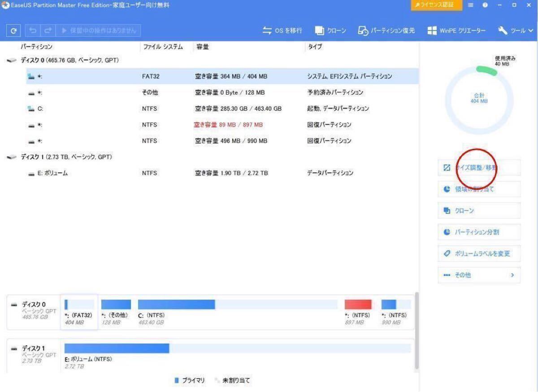Click the C: drive icon in list
Image resolution: width=538 pixels, height=392 pixels.
tap(31, 109)
